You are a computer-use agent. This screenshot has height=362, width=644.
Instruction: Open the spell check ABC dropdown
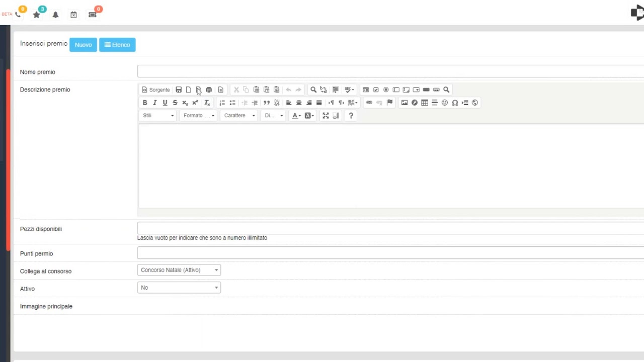350,89
